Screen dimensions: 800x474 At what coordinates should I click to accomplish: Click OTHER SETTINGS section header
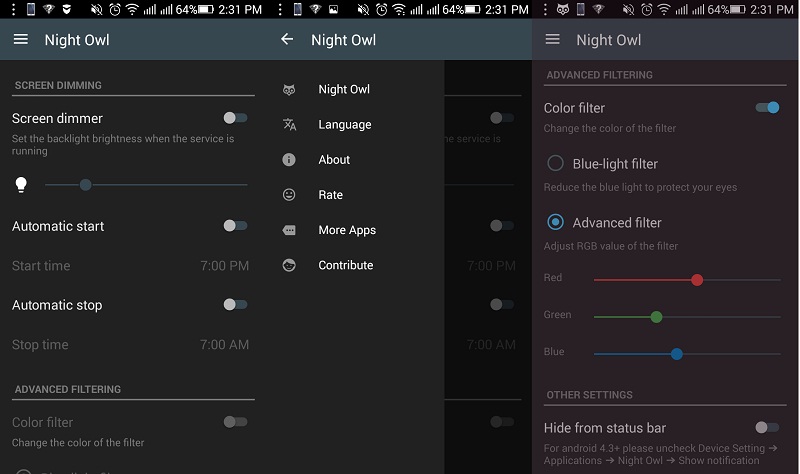[589, 395]
